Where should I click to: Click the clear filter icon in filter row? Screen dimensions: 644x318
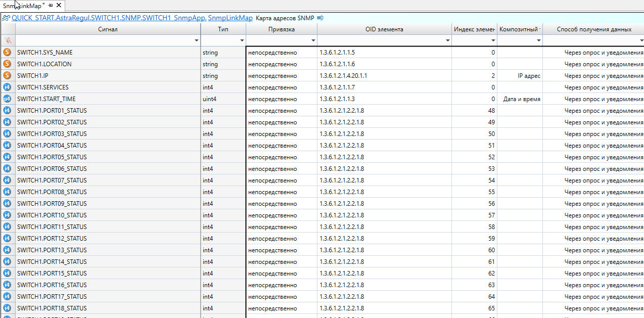[7, 40]
